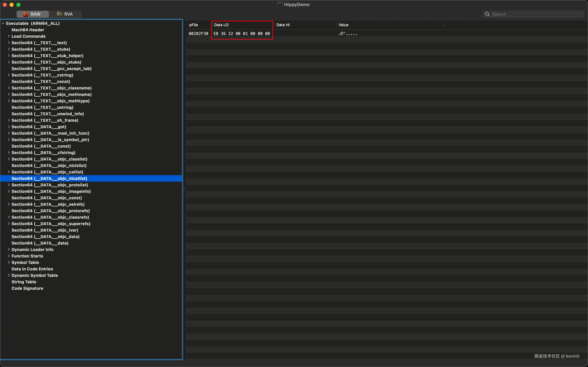This screenshot has width=588, height=367.
Task: Click the magnifying glass search icon
Action: [487, 14]
